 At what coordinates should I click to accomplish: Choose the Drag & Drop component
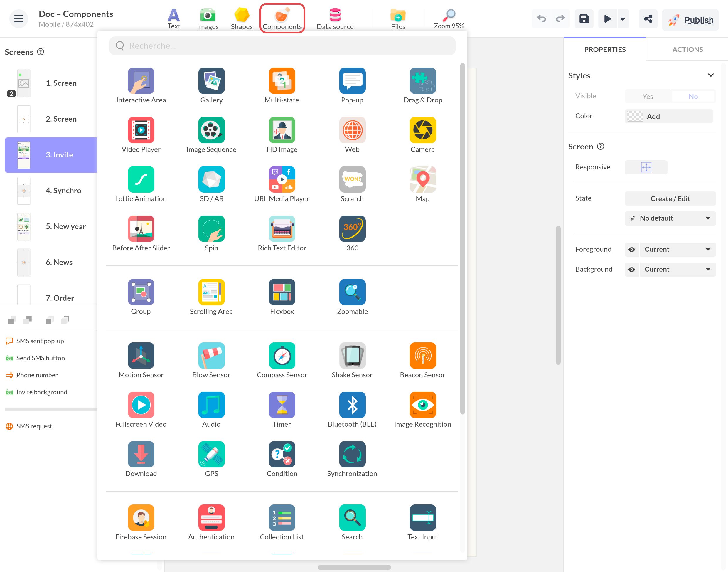(423, 86)
